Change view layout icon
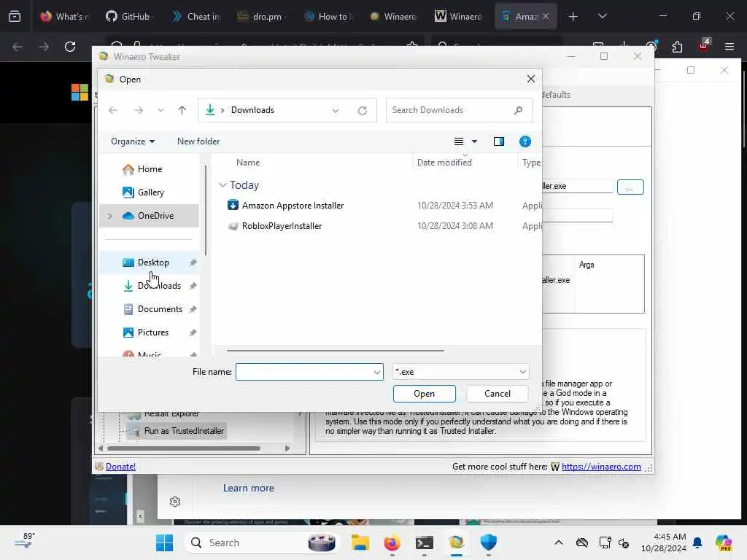The image size is (747, 560). click(459, 141)
